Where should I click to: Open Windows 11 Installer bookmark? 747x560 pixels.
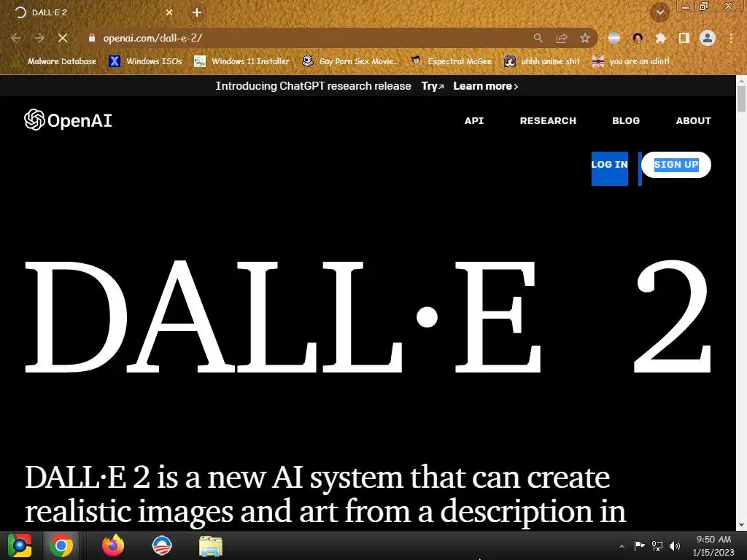coord(242,61)
